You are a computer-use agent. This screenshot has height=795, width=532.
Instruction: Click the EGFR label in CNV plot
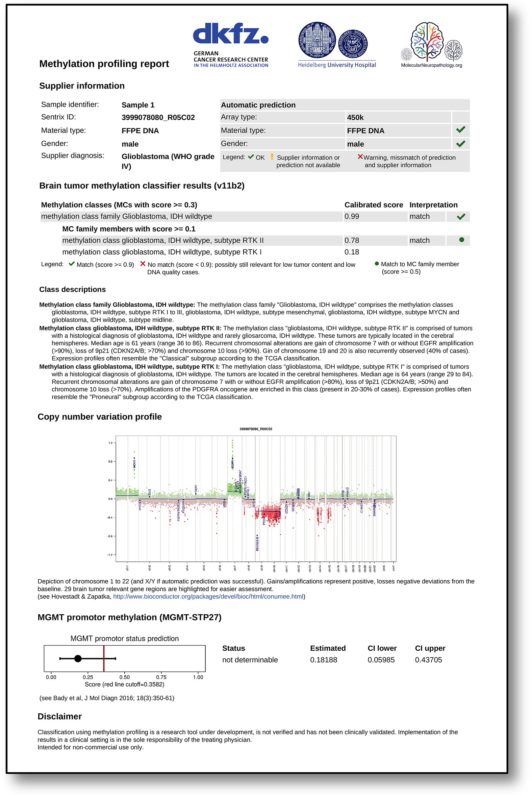pos(232,464)
